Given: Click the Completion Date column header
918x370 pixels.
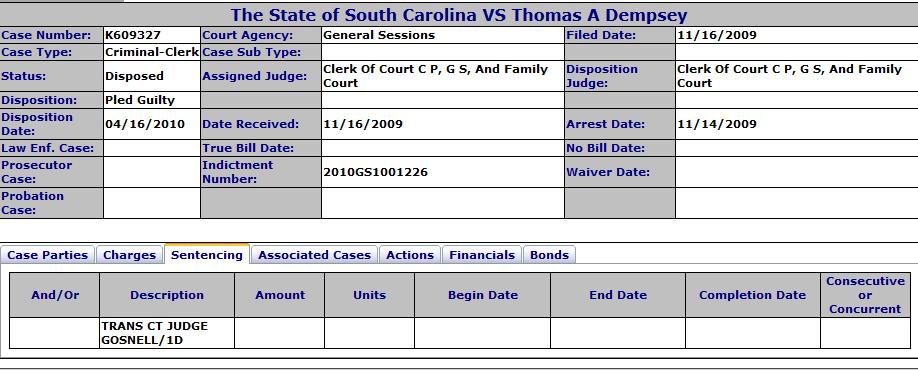Looking at the screenshot, I should click(x=752, y=295).
